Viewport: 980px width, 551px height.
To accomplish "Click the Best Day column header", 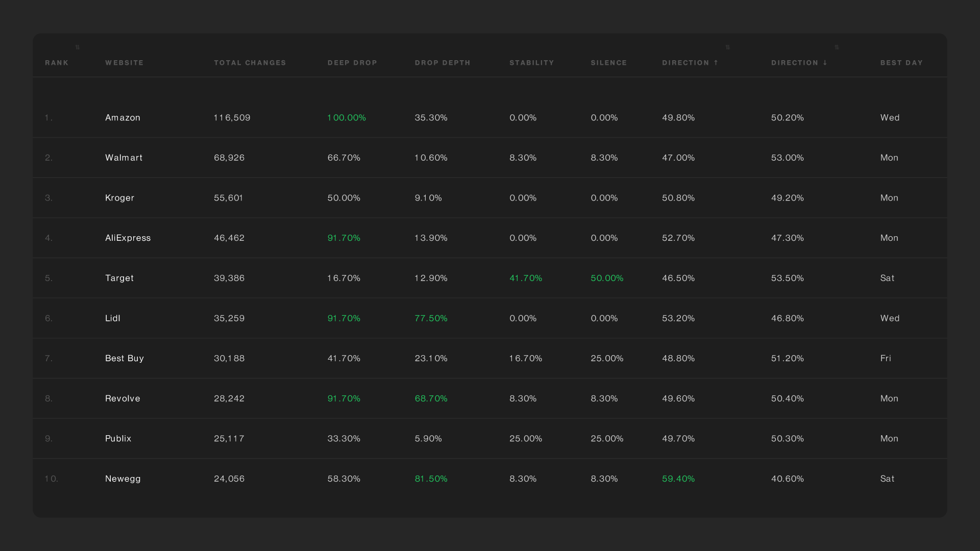I will pyautogui.click(x=901, y=63).
